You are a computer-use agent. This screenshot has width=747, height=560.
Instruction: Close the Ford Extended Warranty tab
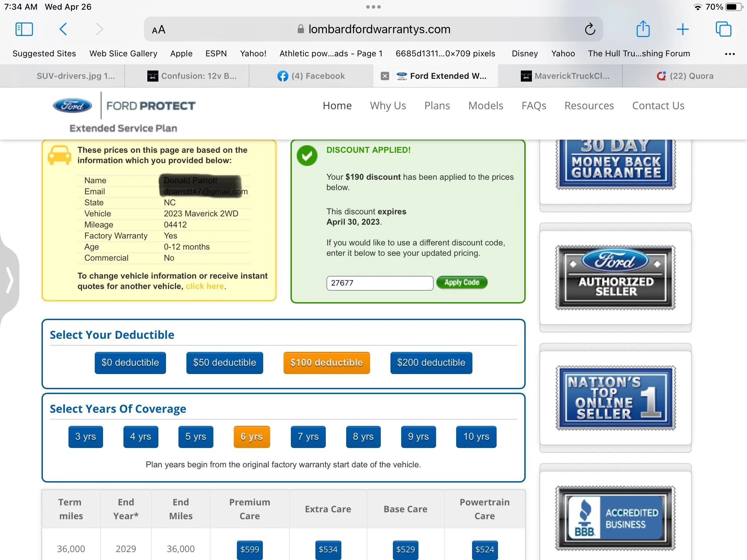[x=385, y=76]
